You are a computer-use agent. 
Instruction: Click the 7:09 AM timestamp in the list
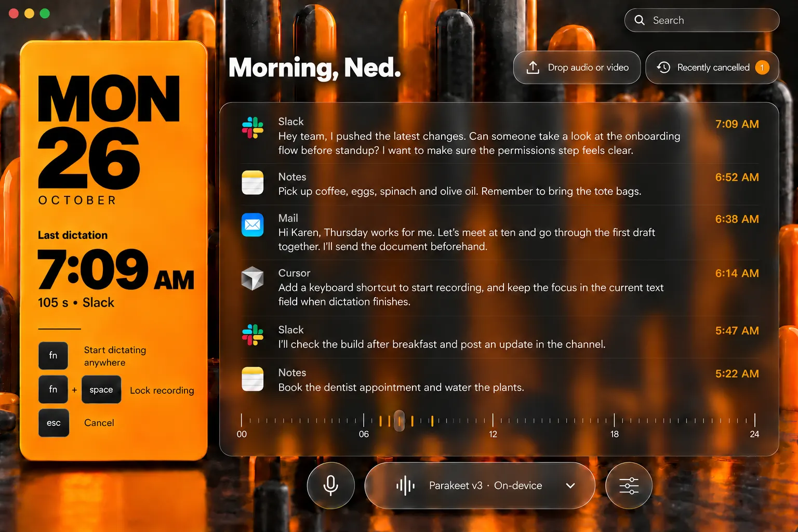point(737,124)
